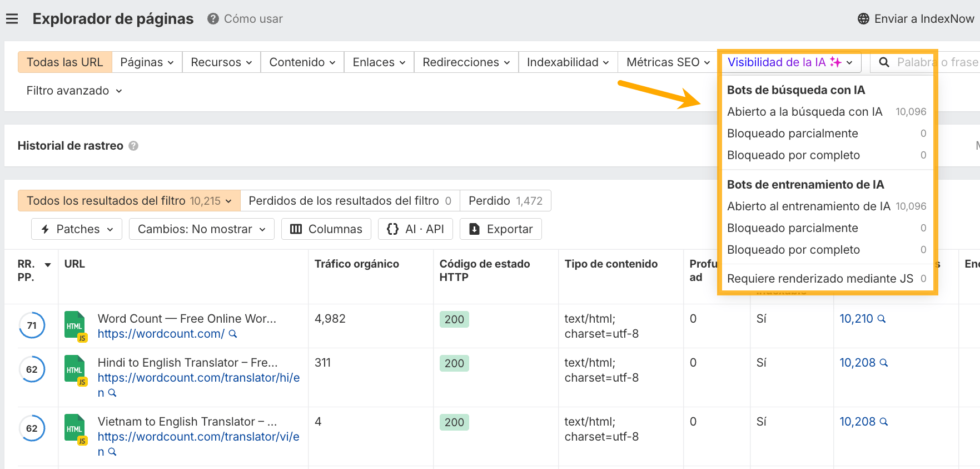Open the Redirecciones dropdown
This screenshot has width=980, height=469.
click(x=466, y=62)
